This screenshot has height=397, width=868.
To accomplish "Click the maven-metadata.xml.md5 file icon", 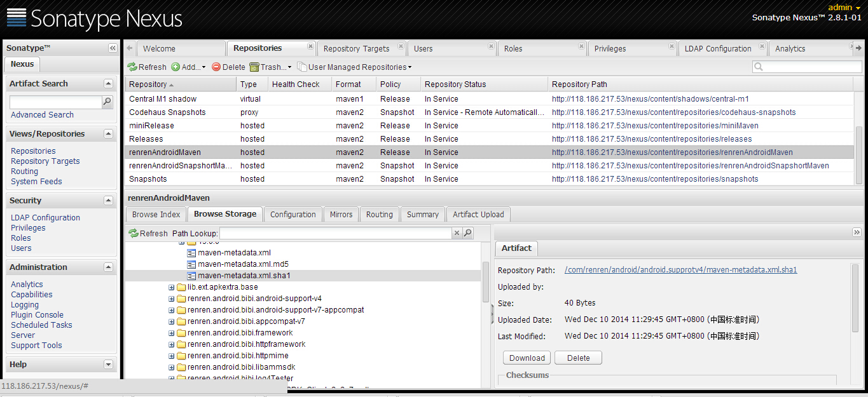I will point(192,264).
